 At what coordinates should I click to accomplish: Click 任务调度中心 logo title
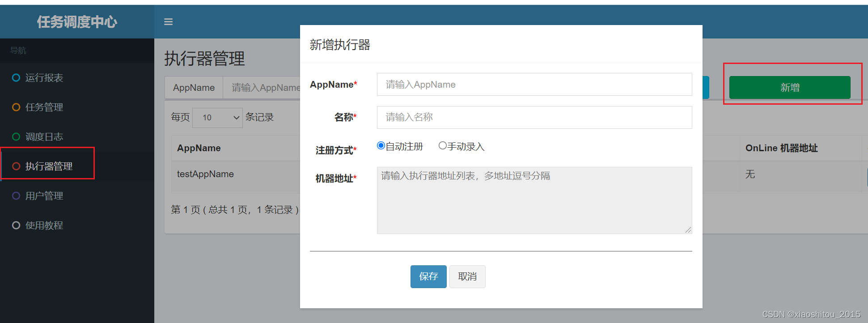(77, 21)
